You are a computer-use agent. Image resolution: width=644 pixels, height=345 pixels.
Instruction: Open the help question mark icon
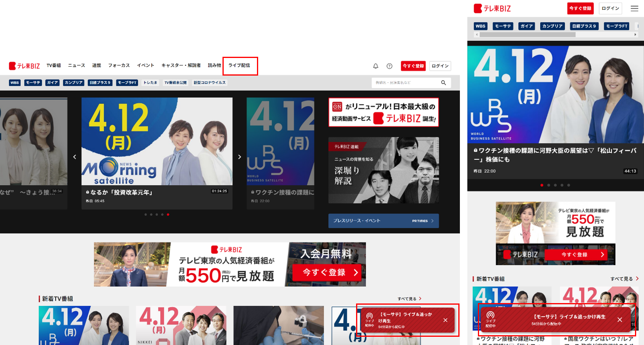pyautogui.click(x=389, y=66)
